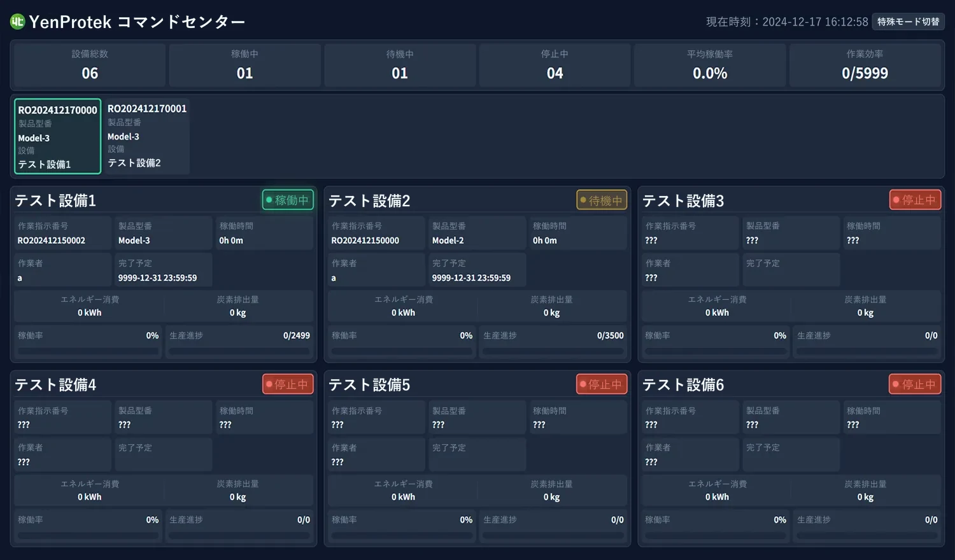Click 生産進捗 progress bar in テスト設備6
Screen dimensions: 955x560
click(867, 535)
